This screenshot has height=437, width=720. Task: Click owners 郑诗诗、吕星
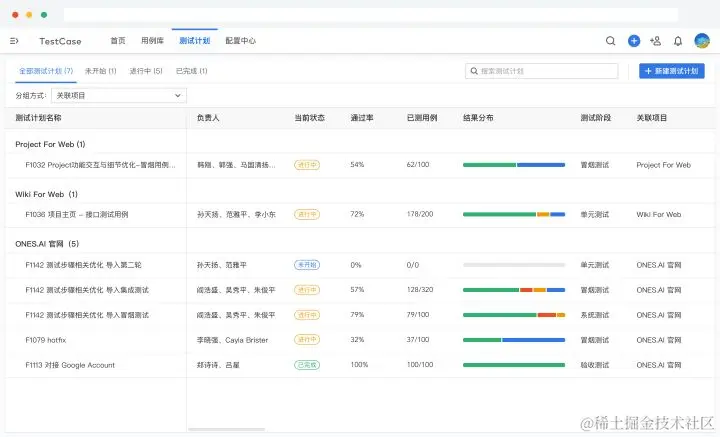[x=218, y=365]
